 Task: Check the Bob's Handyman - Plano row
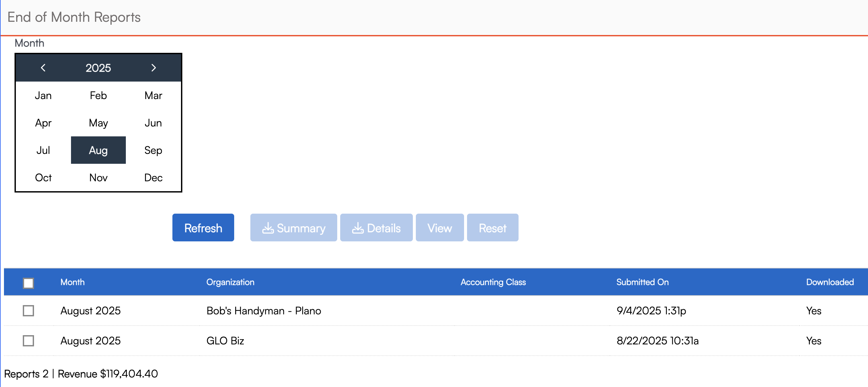click(x=28, y=310)
